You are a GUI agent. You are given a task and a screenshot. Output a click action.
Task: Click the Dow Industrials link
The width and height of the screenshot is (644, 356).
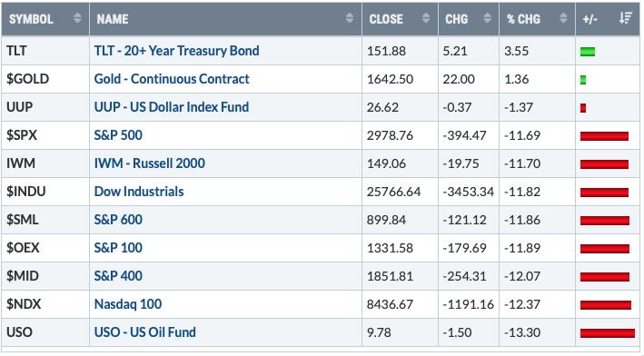click(139, 192)
